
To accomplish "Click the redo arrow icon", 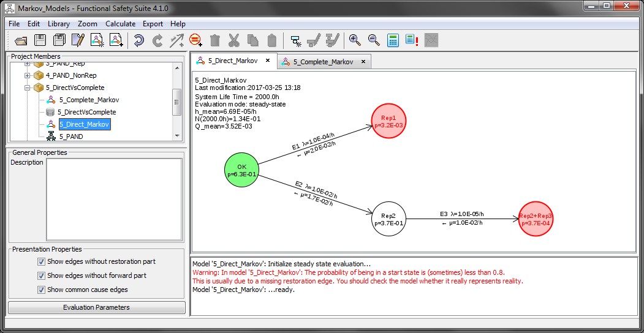I will pyautogui.click(x=157, y=40).
